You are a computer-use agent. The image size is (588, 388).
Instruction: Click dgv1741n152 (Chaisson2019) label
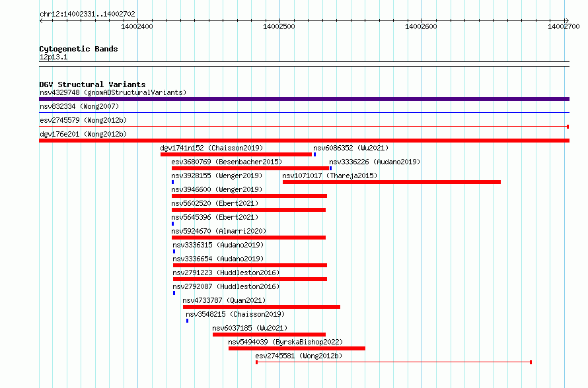point(211,148)
